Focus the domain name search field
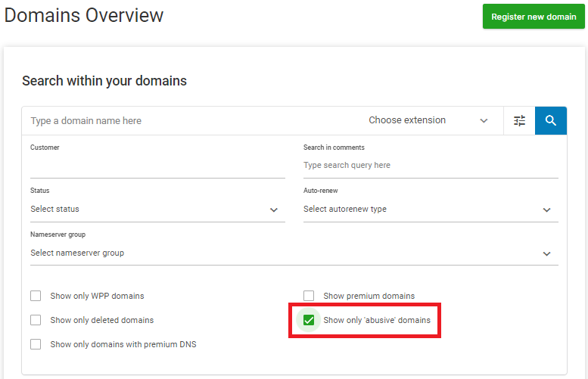The width and height of the screenshot is (588, 379). click(192, 121)
